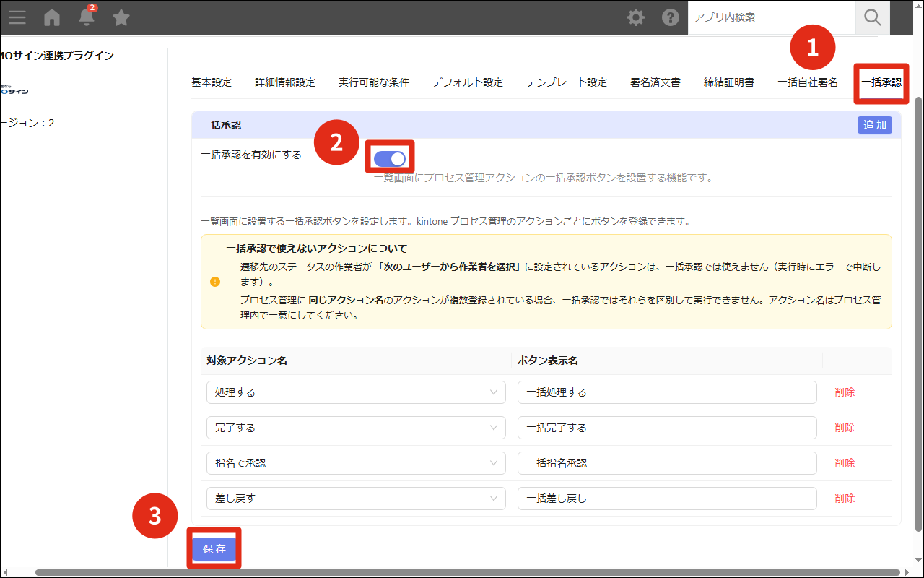The image size is (924, 578).
Task: Toggle the 一括承認を有効にする switch
Action: point(390,158)
